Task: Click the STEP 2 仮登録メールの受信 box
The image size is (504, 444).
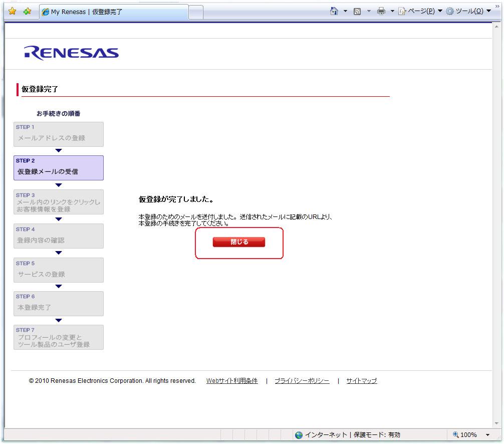Action: [59, 167]
